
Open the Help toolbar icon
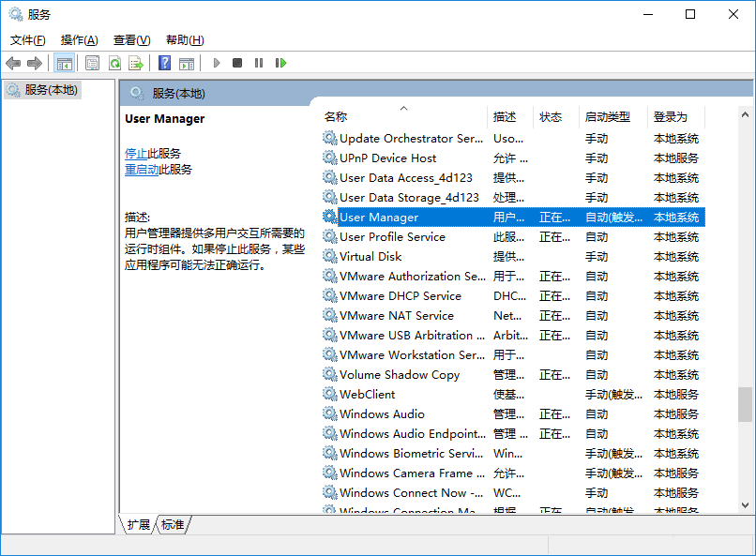click(164, 63)
